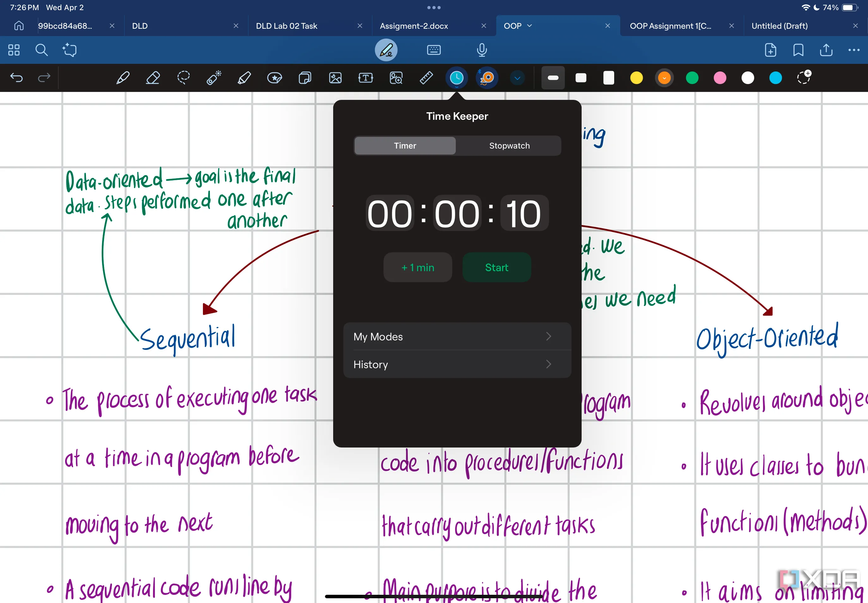Click the Bookmark icon

click(798, 50)
